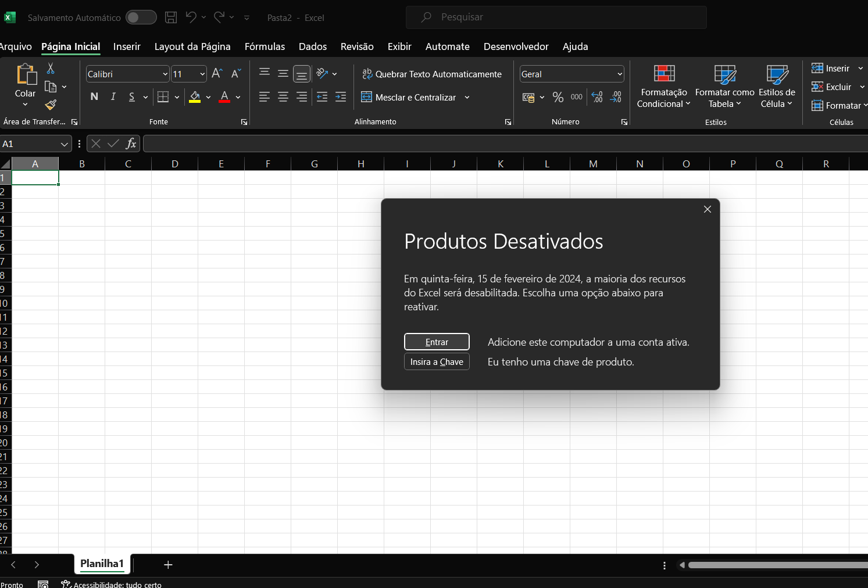Apply middle vertical alignment
This screenshot has width=868, height=588.
[x=283, y=73]
